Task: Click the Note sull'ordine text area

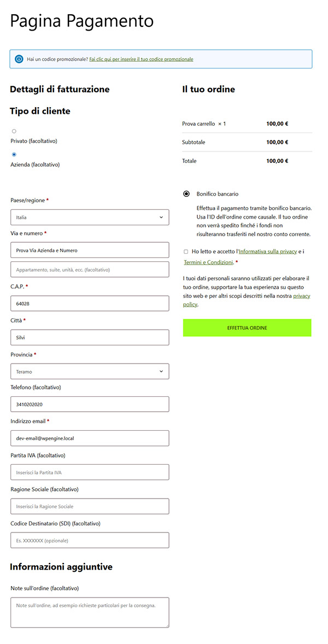Action: [x=90, y=612]
